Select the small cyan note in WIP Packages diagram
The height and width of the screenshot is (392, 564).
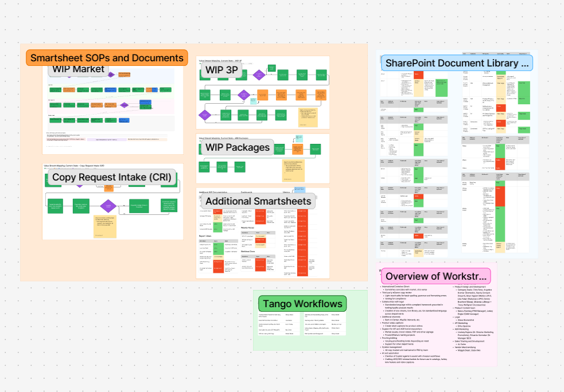[299, 139]
